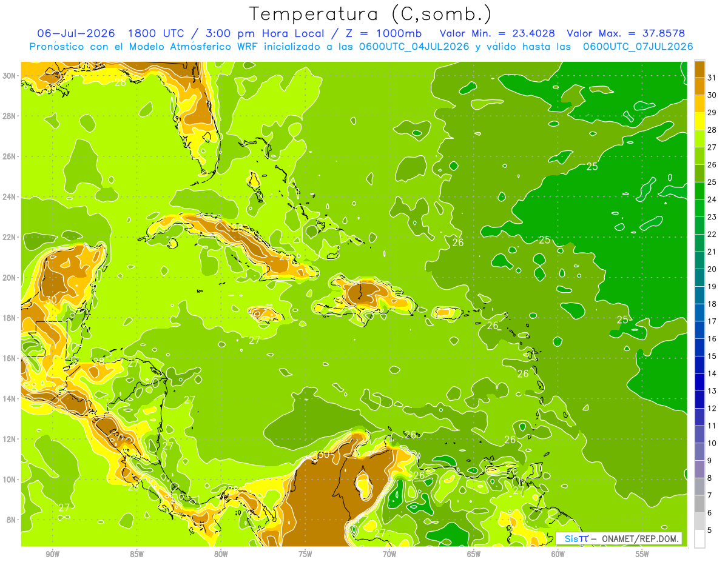Click the legend scale number "31"
This screenshot has height=562, width=728.
click(712, 77)
